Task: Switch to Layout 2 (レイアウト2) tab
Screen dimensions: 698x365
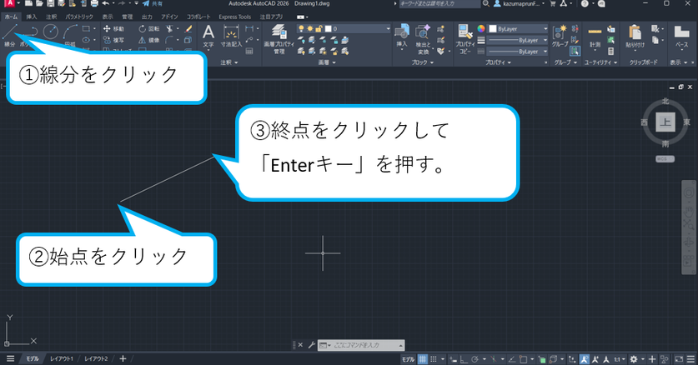Action: pyautogui.click(x=96, y=359)
